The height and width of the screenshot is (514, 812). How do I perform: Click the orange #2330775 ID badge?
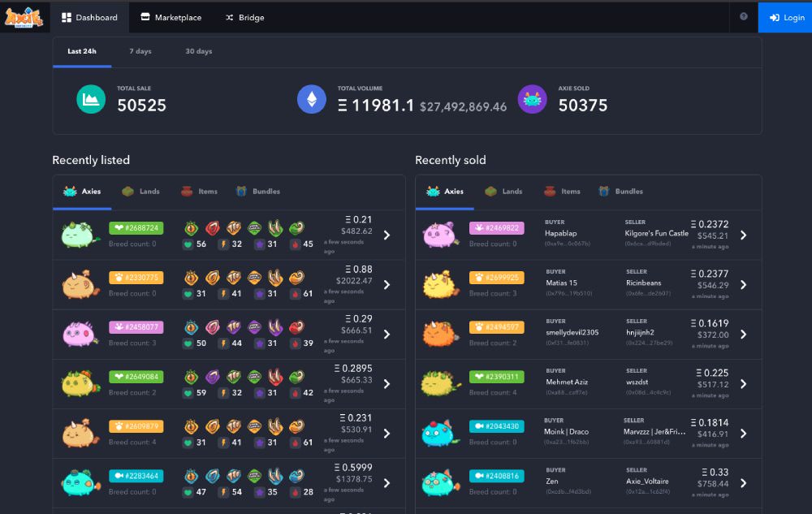pyautogui.click(x=136, y=278)
